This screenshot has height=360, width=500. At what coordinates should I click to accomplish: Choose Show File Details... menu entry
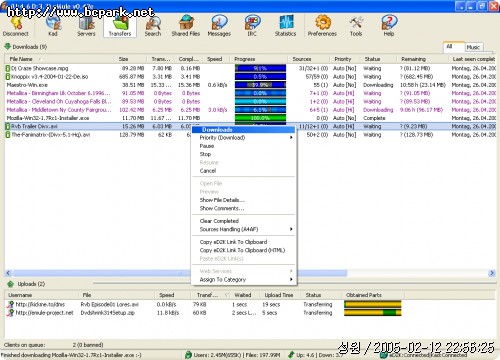[x=244, y=200]
